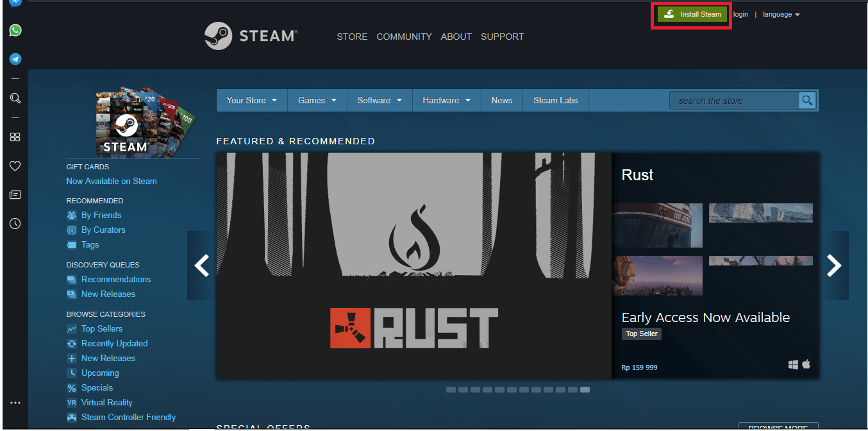The width and height of the screenshot is (868, 431).
Task: Open the News section tab
Action: coord(501,100)
